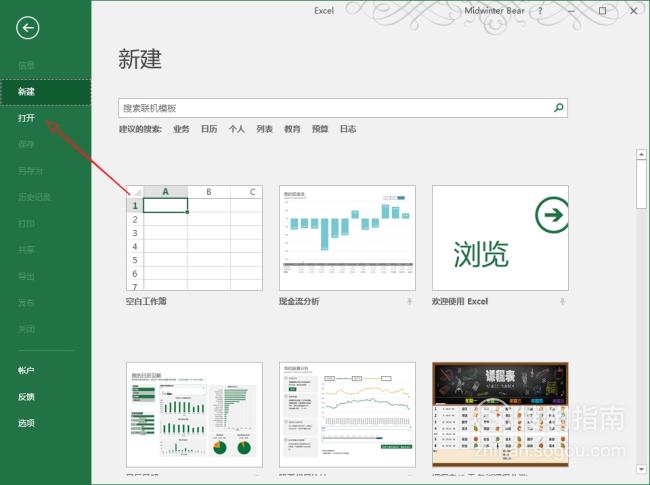
Task: Maximize the Excel window
Action: point(602,11)
